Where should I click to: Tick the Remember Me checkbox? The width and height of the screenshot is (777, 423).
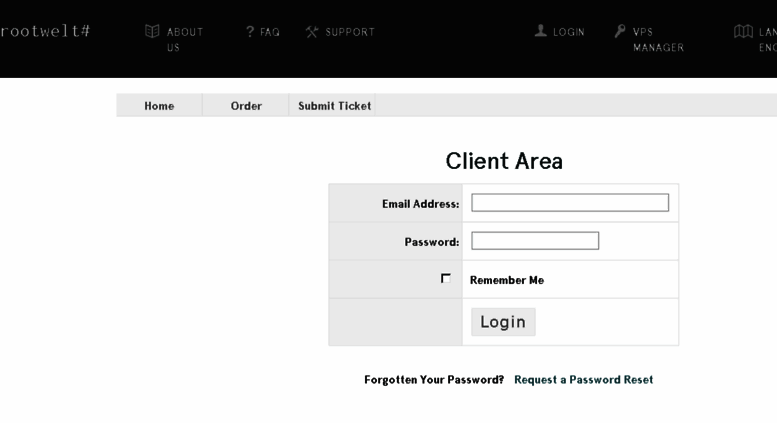point(445,278)
